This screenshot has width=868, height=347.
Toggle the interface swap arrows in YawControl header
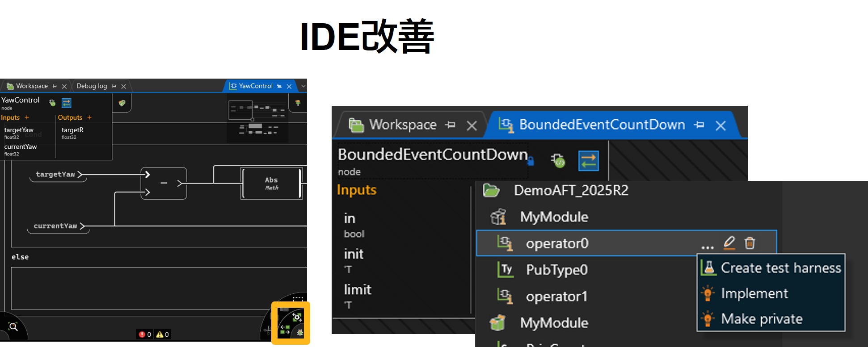pyautogui.click(x=67, y=103)
